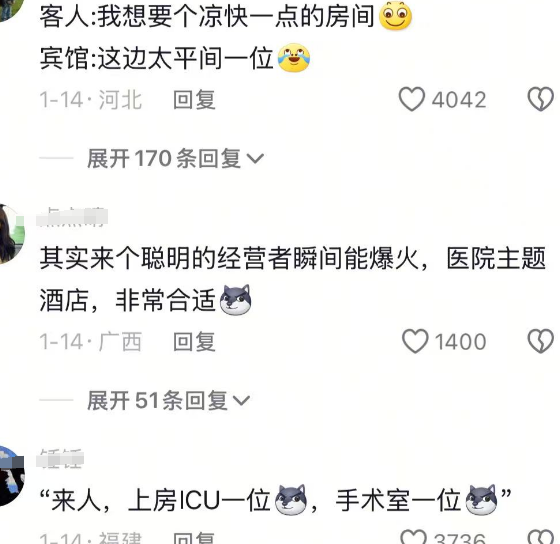Expand 170 replies
The image size is (560, 544).
[x=175, y=158]
